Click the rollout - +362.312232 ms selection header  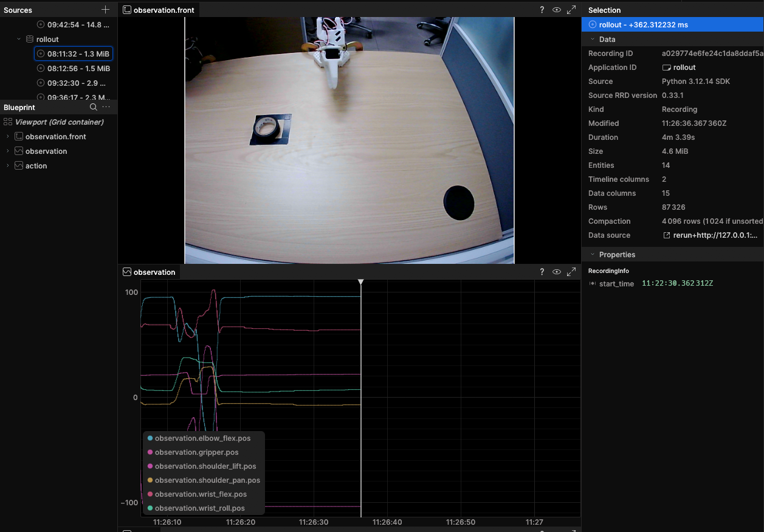pos(673,24)
